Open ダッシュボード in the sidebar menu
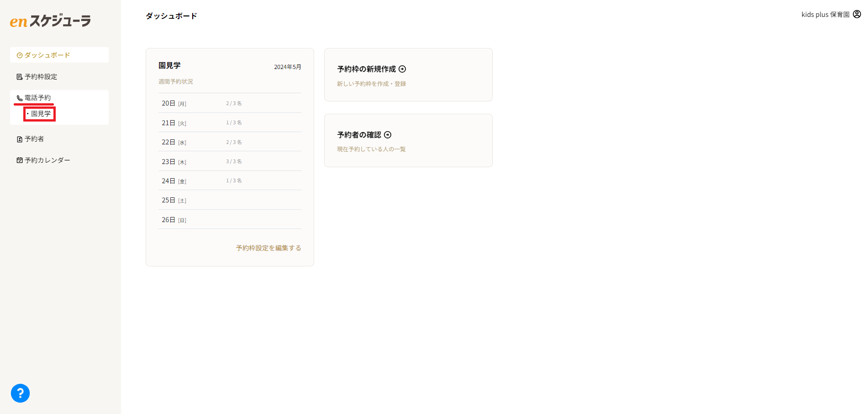The image size is (868, 414). 47,55
